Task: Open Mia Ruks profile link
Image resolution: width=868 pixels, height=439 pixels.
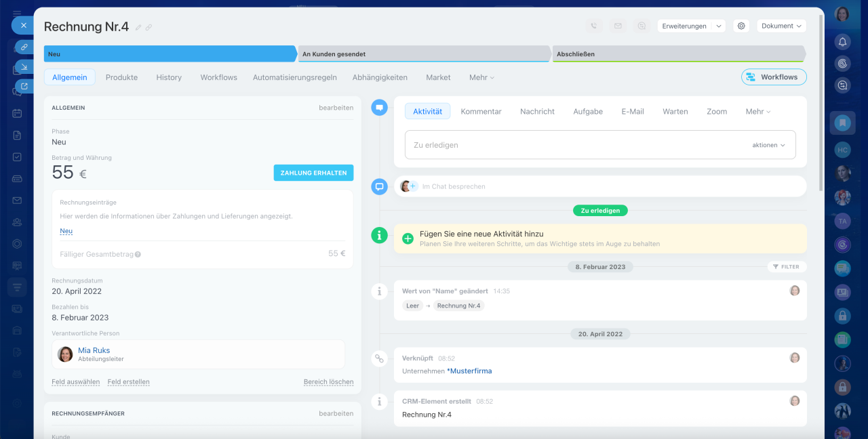Action: click(94, 350)
